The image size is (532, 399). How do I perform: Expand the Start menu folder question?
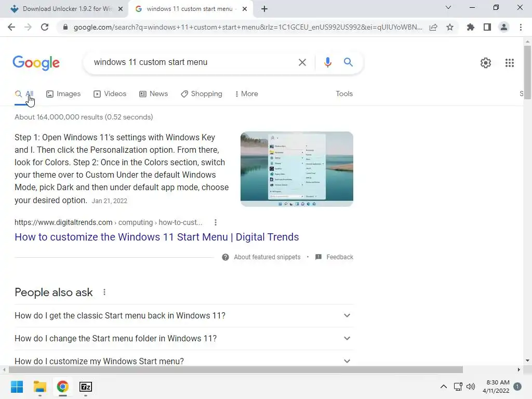coord(184,339)
